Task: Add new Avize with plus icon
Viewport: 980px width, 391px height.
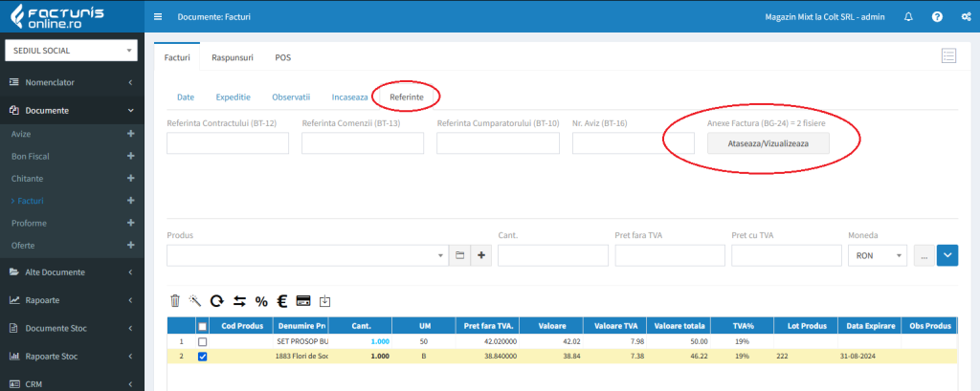Action: [130, 134]
